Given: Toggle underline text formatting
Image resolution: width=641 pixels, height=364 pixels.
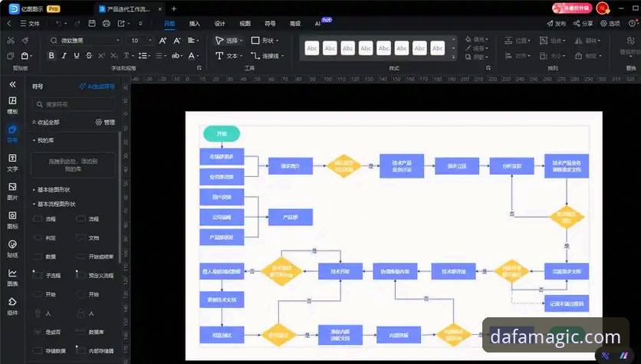Looking at the screenshot, I should 77,56.
